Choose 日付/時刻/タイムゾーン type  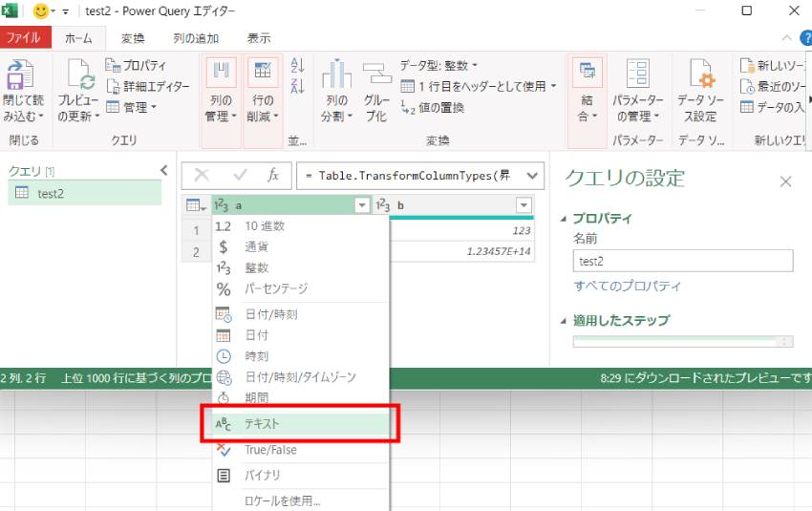click(300, 377)
